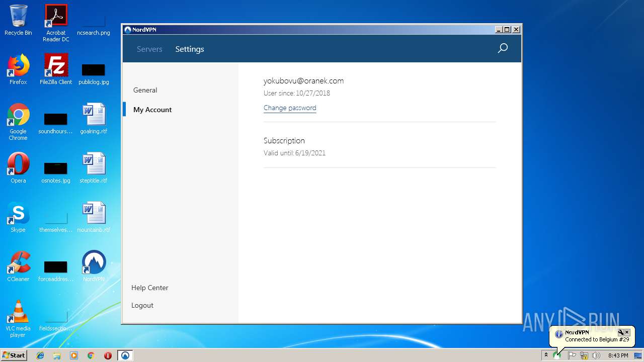
Task: Open the Windows Start menu
Action: point(14,355)
